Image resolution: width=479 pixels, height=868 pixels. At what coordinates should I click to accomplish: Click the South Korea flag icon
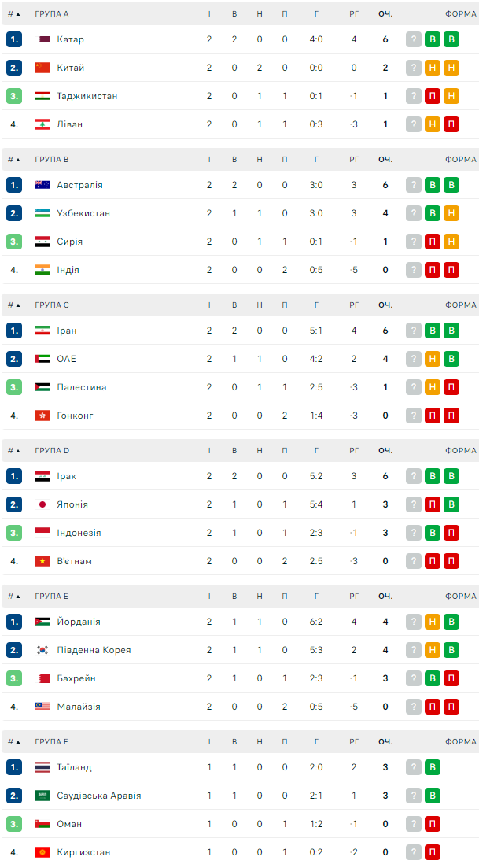click(x=42, y=650)
